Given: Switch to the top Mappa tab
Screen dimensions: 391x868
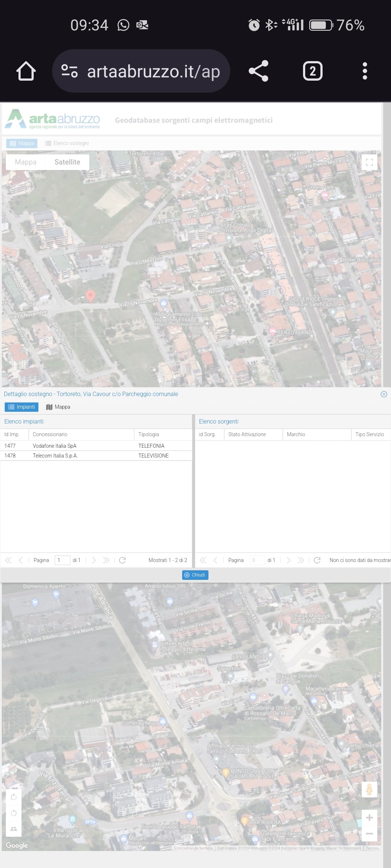Looking at the screenshot, I should [x=22, y=143].
